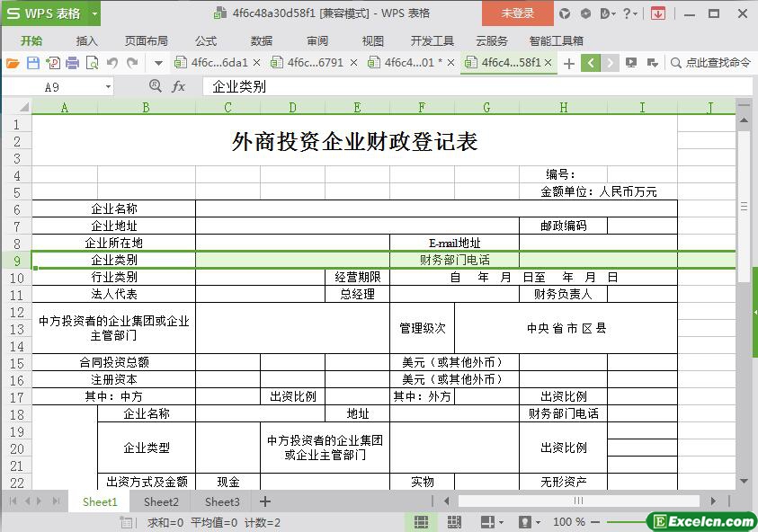Click the collapse ribbon icon beside search

pyautogui.click(x=652, y=63)
